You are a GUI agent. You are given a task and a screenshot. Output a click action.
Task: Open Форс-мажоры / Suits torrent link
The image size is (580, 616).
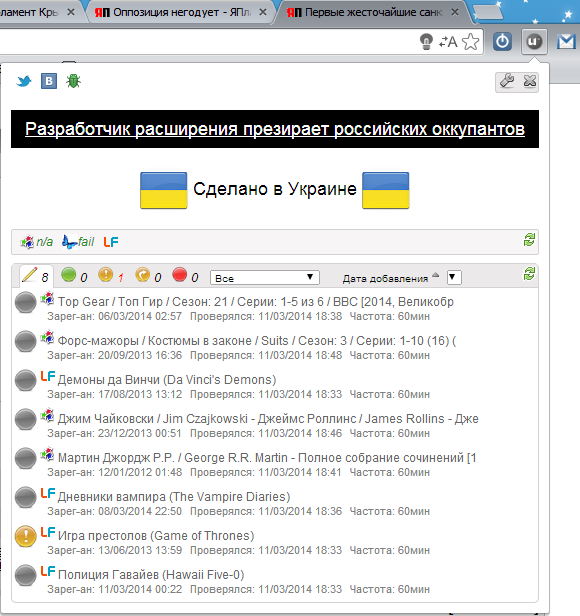click(257, 341)
